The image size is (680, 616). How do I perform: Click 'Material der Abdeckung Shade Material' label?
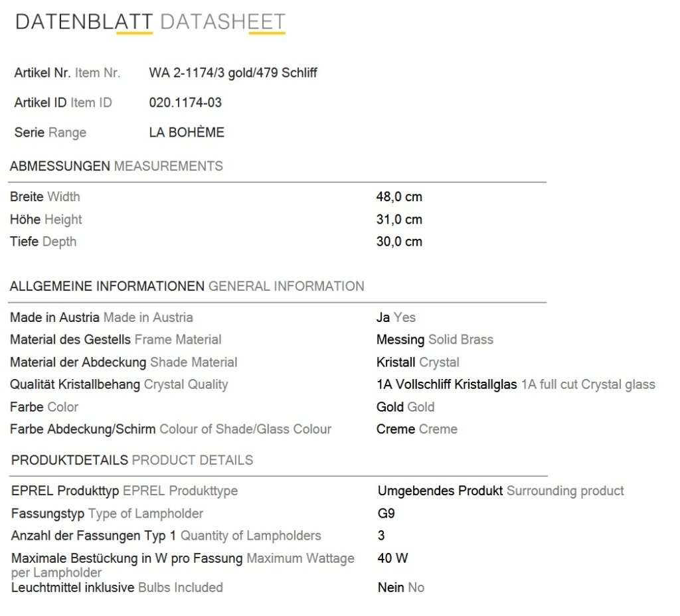click(124, 362)
